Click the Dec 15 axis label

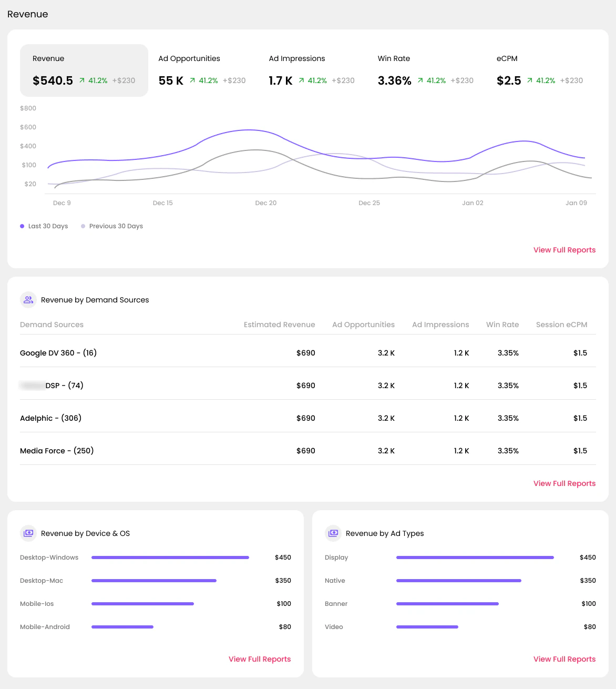pyautogui.click(x=163, y=203)
